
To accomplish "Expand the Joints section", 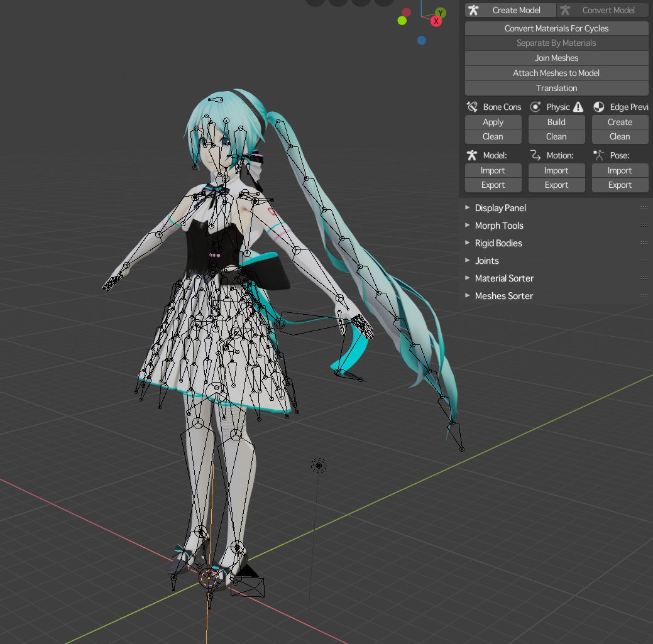I will 487,261.
